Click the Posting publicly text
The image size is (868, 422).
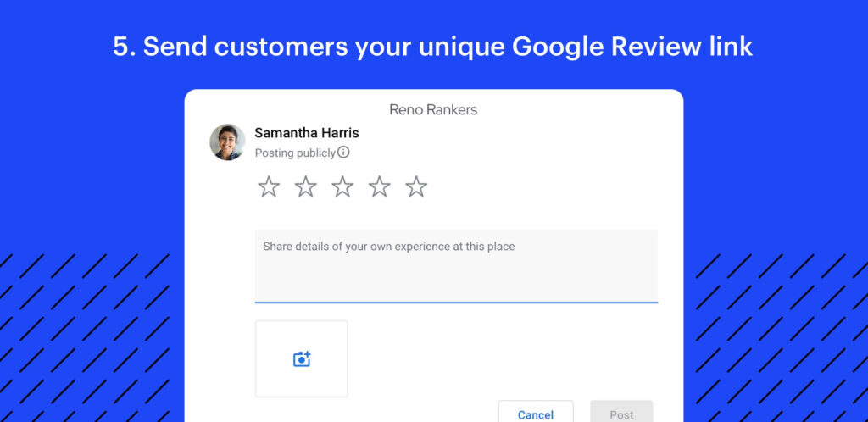(295, 153)
